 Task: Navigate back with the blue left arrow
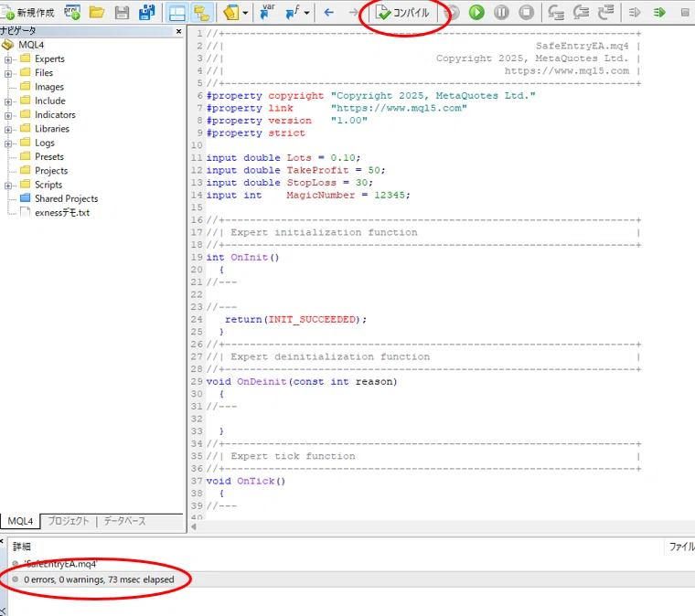tap(328, 13)
